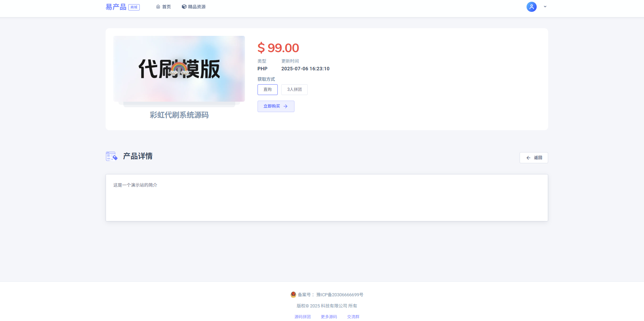This screenshot has height=321, width=644.
Task: Open the 交流群 footer link
Action: click(353, 316)
